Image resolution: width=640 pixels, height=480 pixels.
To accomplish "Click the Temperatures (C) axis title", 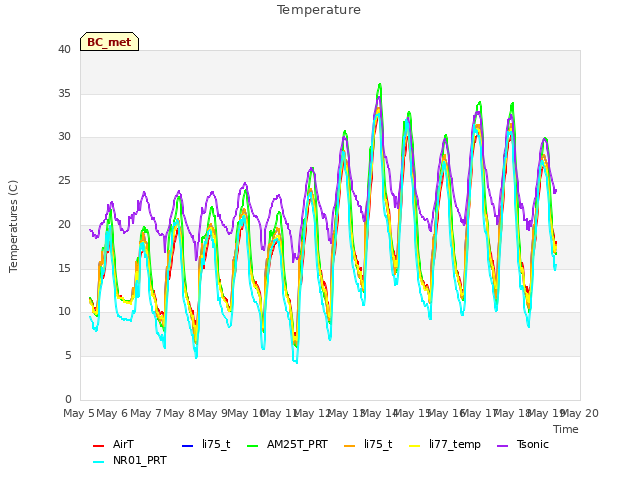I will tap(13, 226).
